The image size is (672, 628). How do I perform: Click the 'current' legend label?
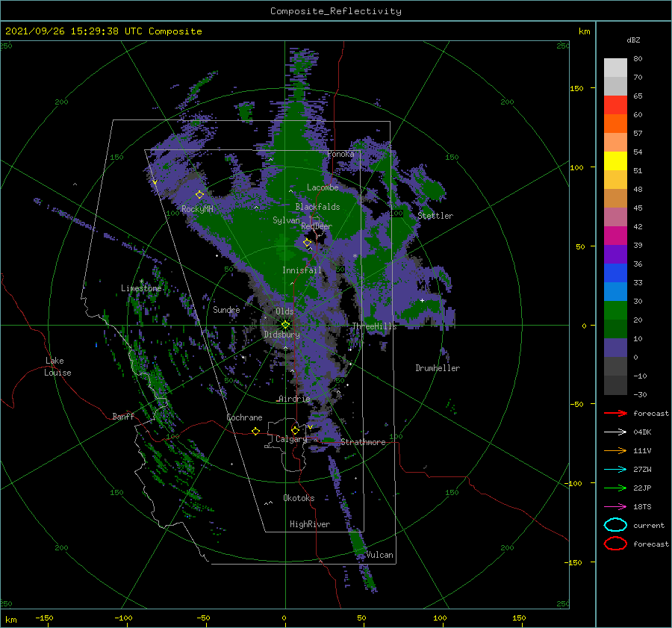coord(649,525)
